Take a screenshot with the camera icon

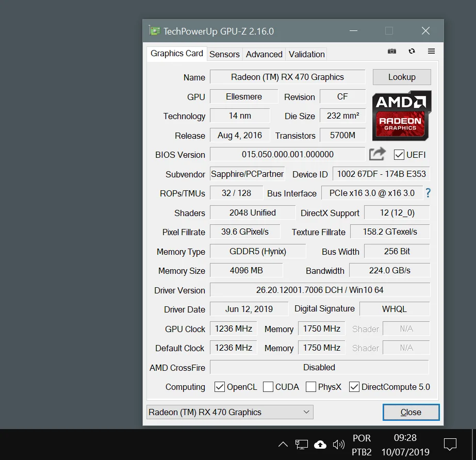(391, 52)
